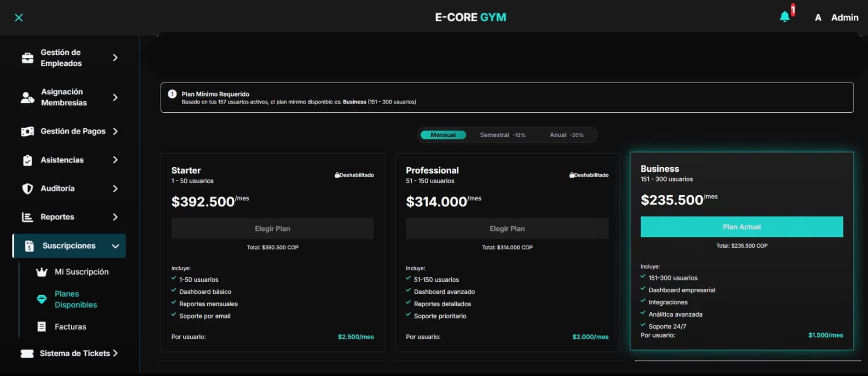The width and height of the screenshot is (868, 376).
Task: Click the Gestión de Empleados briefcase icon
Action: (x=27, y=58)
